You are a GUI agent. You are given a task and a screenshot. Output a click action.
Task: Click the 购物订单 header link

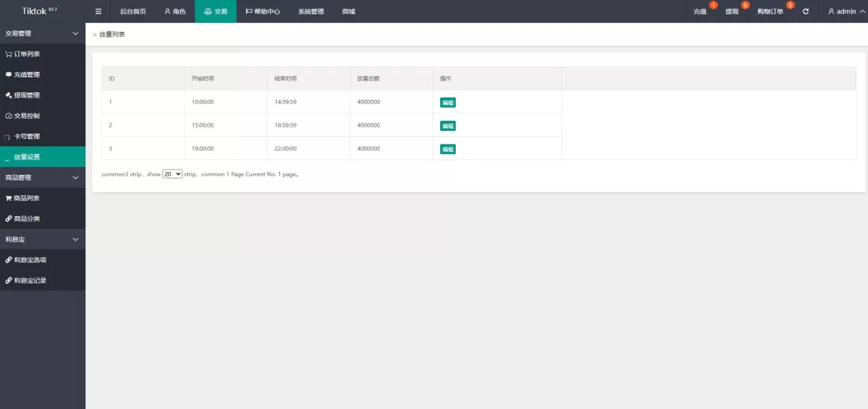pyautogui.click(x=770, y=12)
